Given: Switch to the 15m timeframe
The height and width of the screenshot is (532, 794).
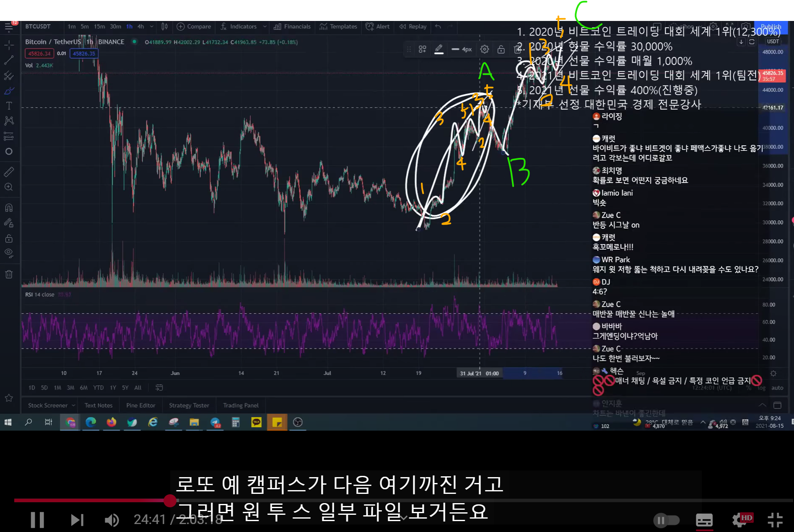Looking at the screenshot, I should (99, 26).
